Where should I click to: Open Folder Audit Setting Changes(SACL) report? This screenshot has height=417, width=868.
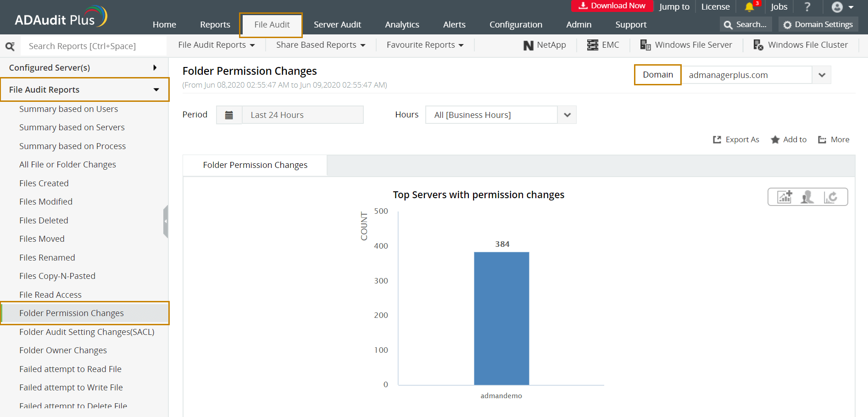click(x=87, y=332)
